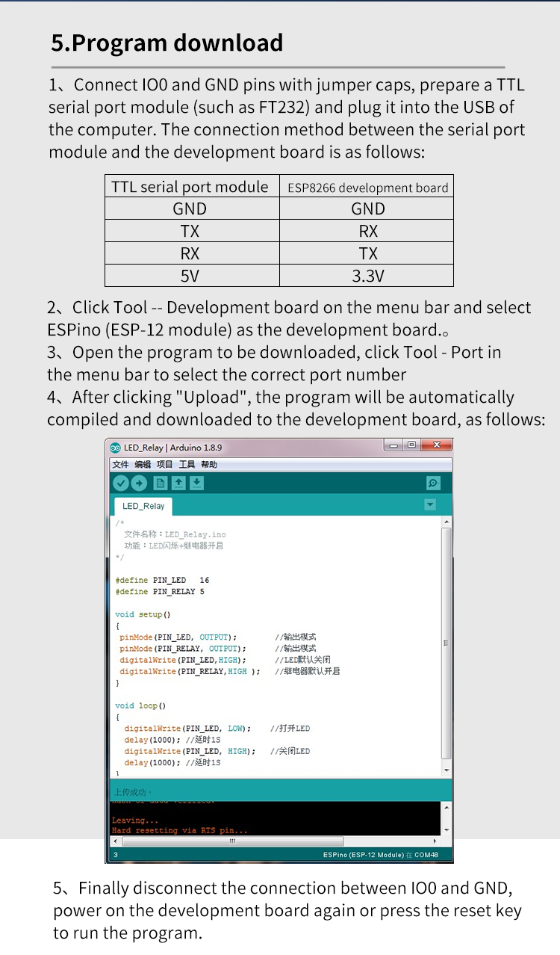560x955 pixels.
Task: Click '文件名称：LED_Relay.ino' comment line
Action: [x=175, y=534]
